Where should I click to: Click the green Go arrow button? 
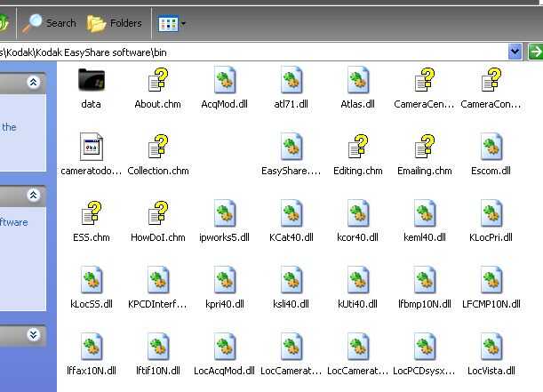[535, 52]
